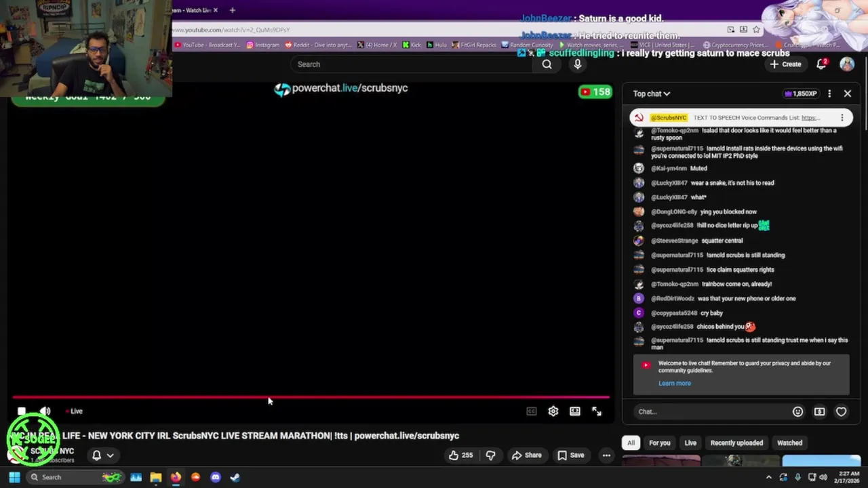Click the Windows taskbar search box
The width and height of the screenshot is (868, 488).
[75, 477]
